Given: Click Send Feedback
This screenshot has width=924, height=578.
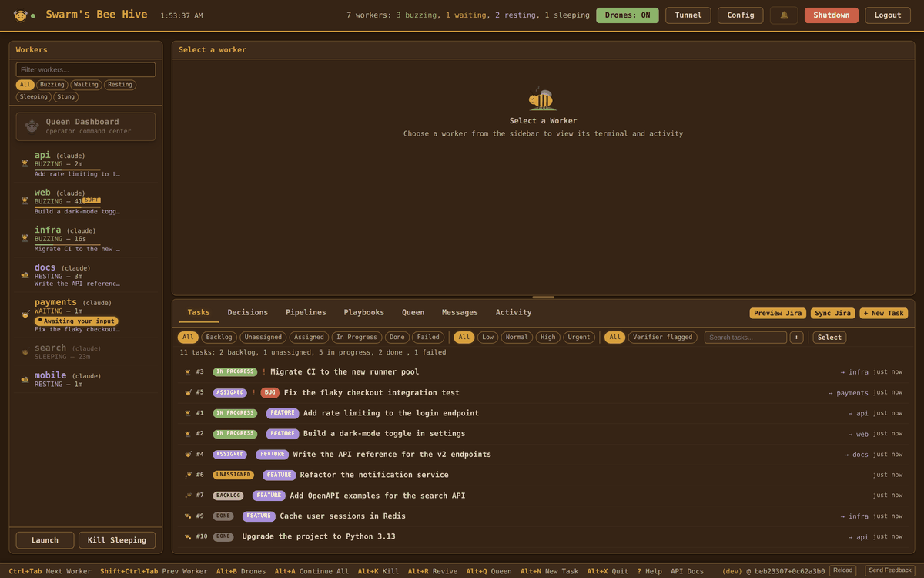Looking at the screenshot, I should pos(890,570).
